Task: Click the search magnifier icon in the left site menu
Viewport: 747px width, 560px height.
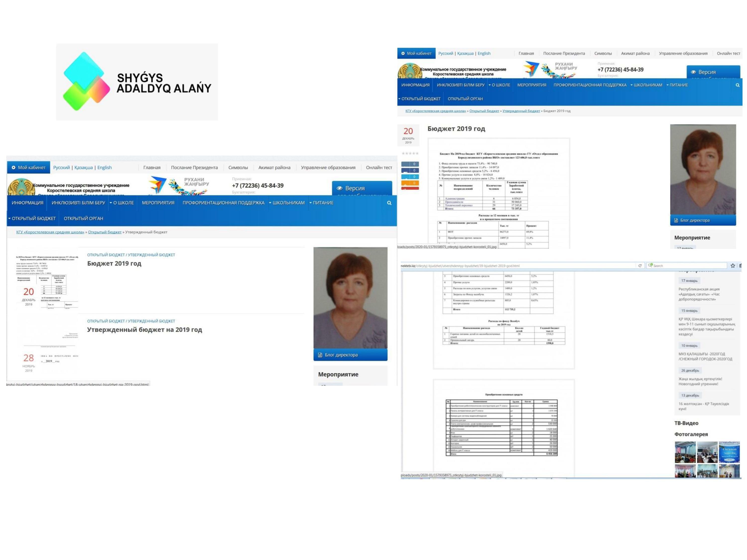Action: pos(389,203)
